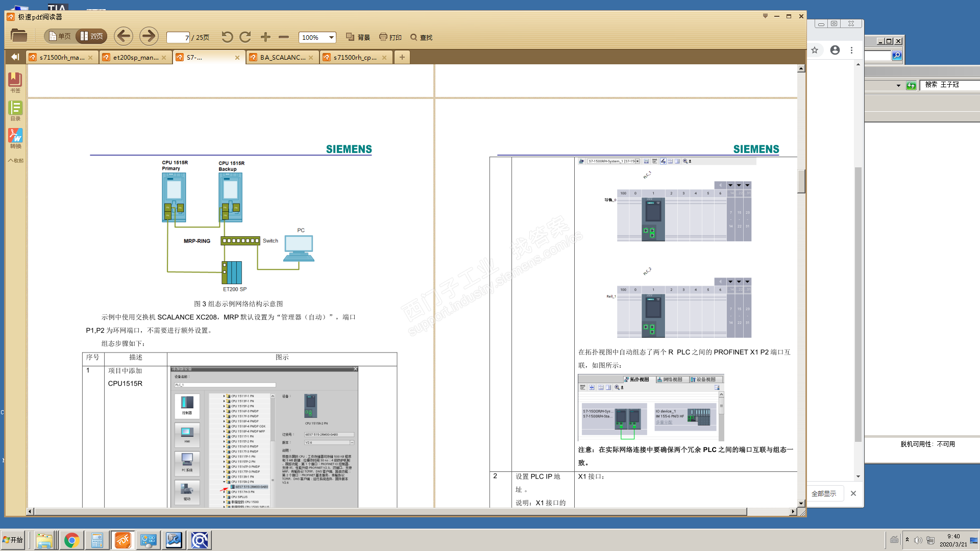This screenshot has height=551, width=980.
Task: Open the title bar options dropdown arrow
Action: pyautogui.click(x=765, y=16)
